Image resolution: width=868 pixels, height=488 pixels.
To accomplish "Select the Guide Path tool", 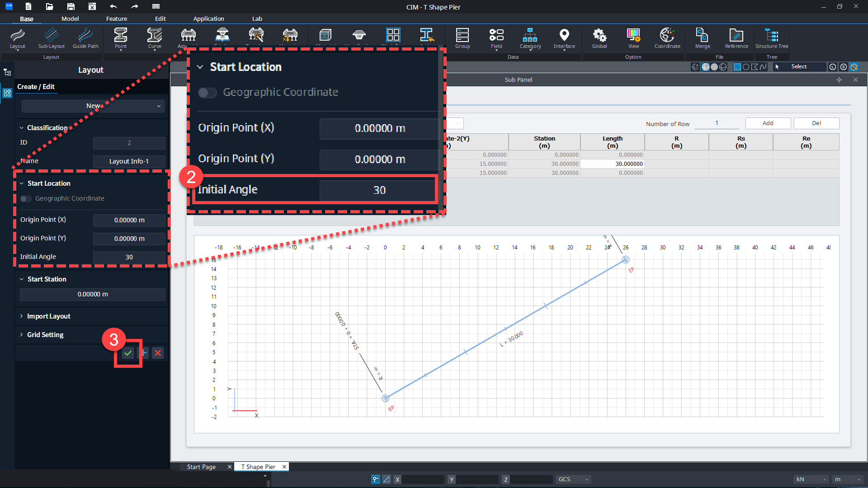I will pyautogui.click(x=85, y=38).
